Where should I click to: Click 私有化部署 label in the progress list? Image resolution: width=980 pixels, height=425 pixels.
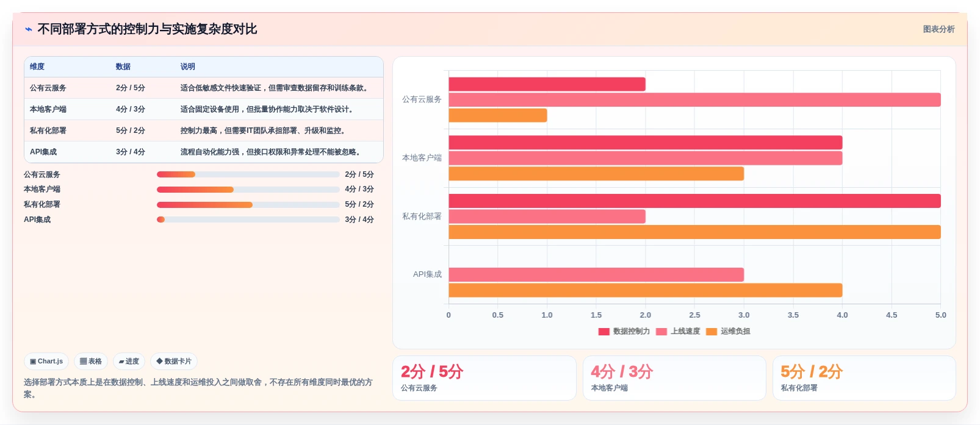[42, 205]
